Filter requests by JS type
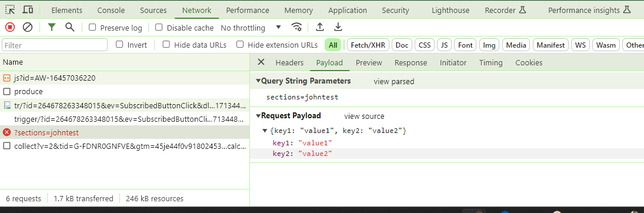The image size is (644, 213). 445,45
